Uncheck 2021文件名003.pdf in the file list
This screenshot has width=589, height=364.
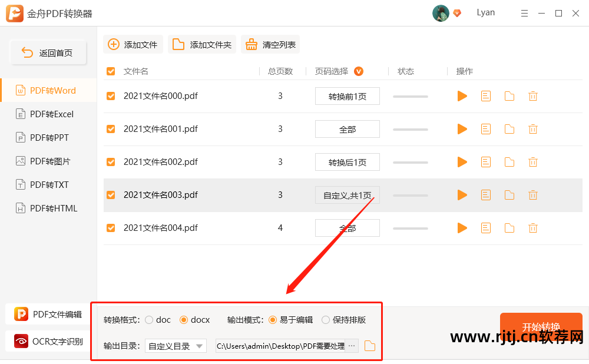110,194
